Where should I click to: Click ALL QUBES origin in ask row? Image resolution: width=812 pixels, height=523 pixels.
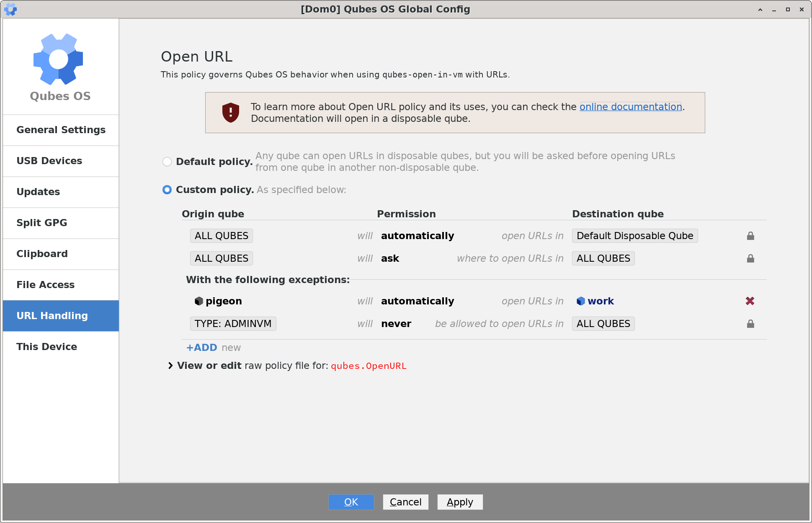pos(222,258)
